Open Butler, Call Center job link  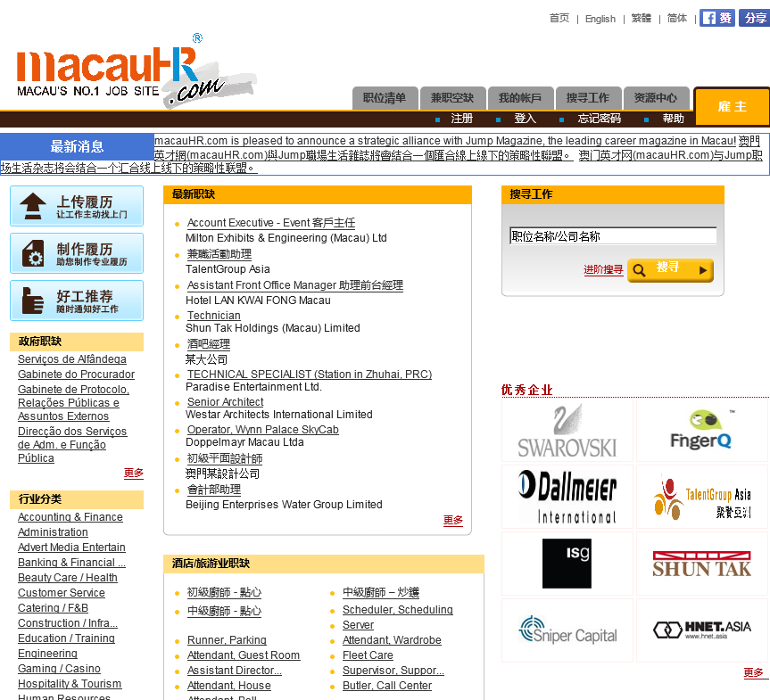pos(387,687)
